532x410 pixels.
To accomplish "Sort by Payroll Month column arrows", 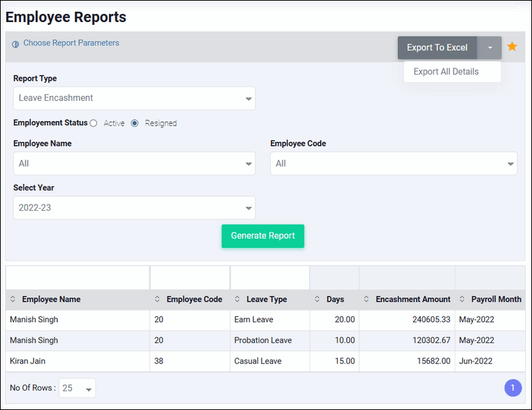I will pos(462,299).
